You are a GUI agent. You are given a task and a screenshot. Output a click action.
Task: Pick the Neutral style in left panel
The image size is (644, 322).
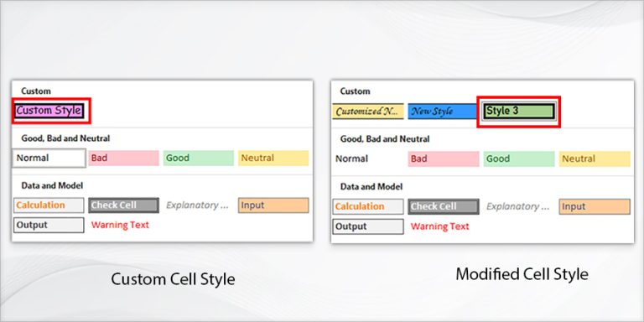point(273,158)
